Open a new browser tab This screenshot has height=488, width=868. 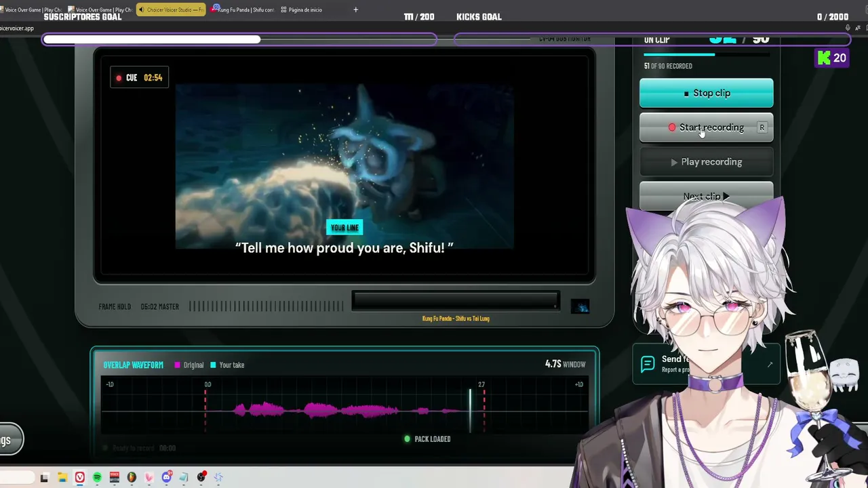355,9
